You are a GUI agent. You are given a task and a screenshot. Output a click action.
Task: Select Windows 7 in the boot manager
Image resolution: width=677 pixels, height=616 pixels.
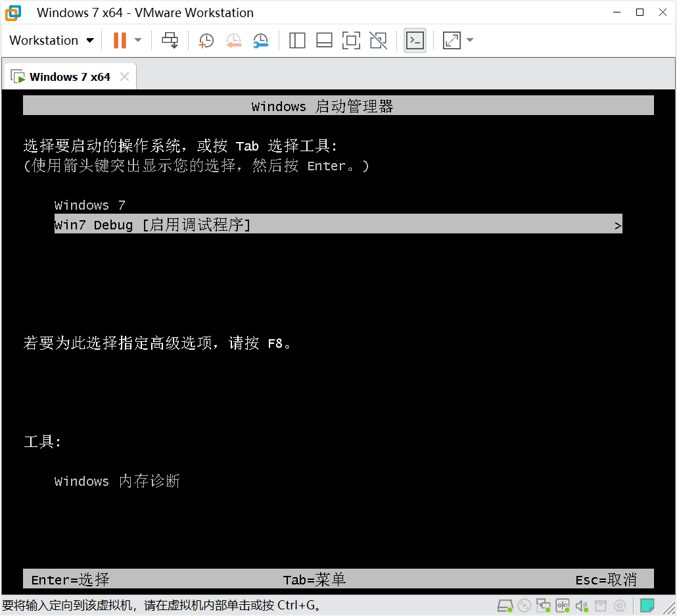(x=89, y=205)
